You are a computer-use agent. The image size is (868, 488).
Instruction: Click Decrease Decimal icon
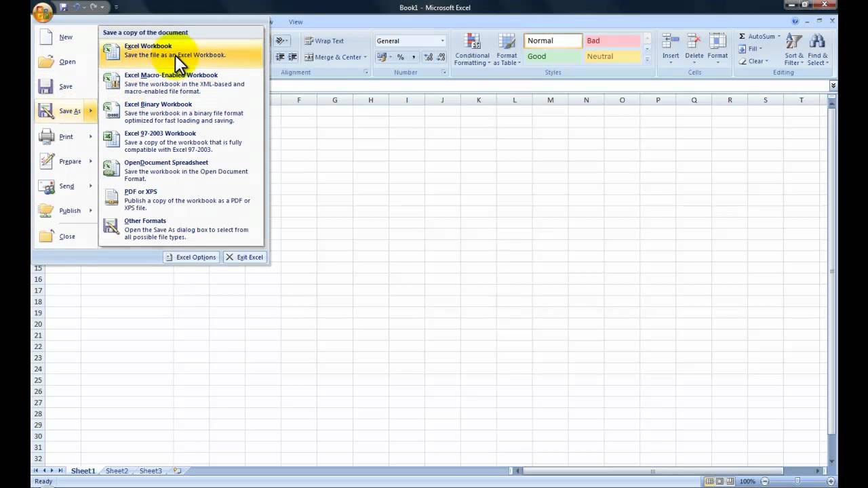441,57
